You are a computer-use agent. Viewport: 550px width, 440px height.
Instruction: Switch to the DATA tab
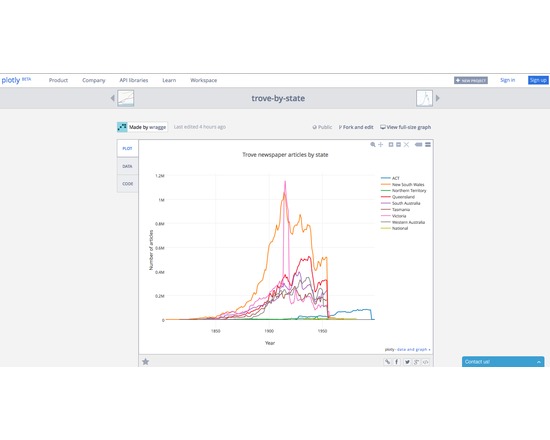pyautogui.click(x=128, y=166)
